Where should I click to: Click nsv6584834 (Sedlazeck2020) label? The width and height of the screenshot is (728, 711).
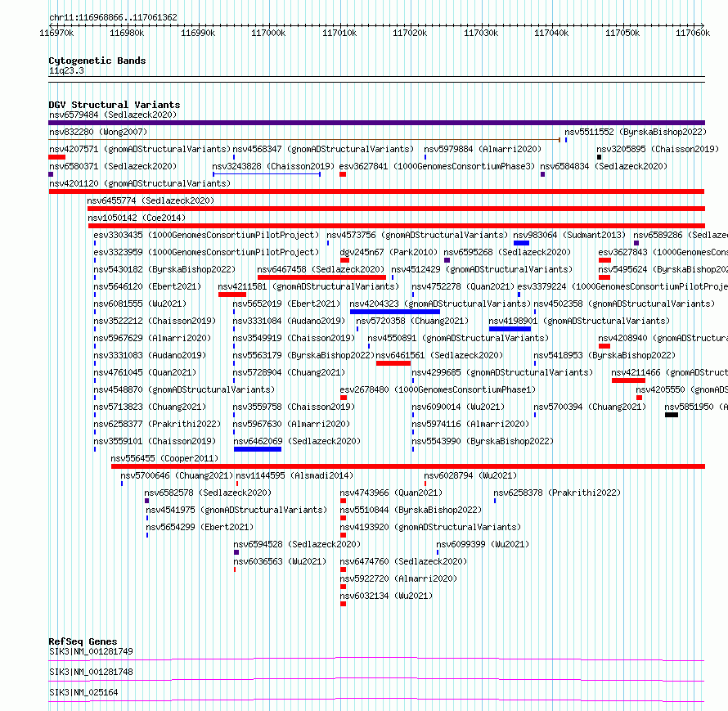(604, 166)
